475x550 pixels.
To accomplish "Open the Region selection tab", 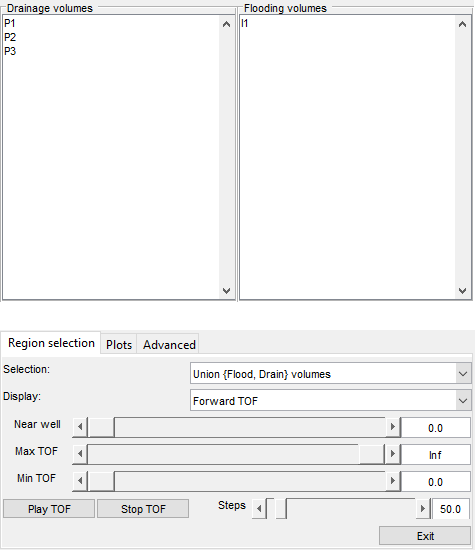I will tap(51, 343).
